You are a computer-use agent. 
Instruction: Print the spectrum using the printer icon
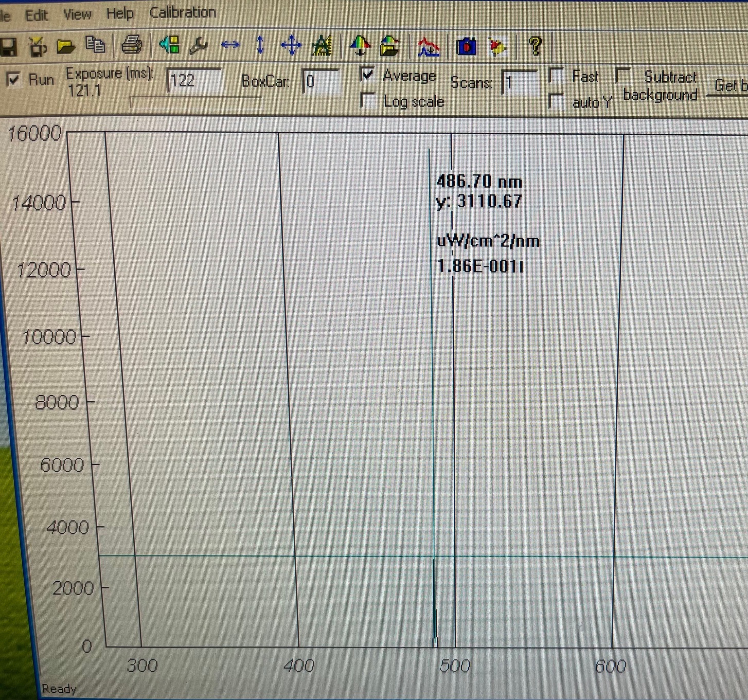click(x=132, y=45)
